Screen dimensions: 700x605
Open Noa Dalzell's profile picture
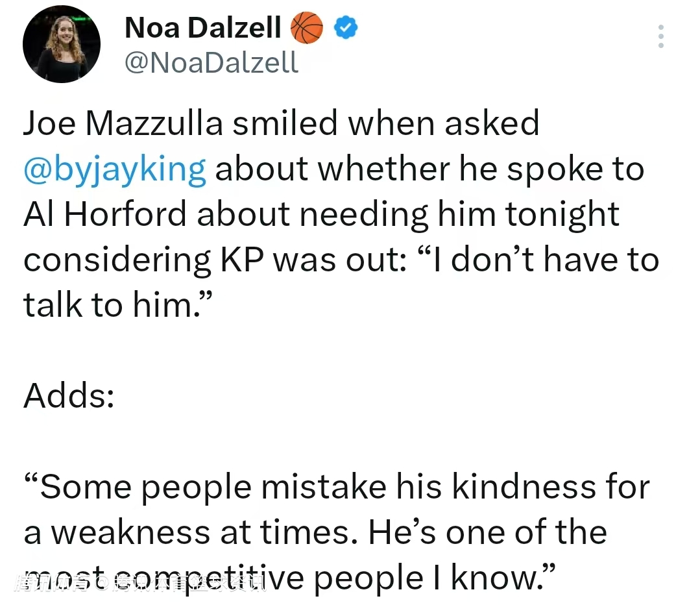[62, 44]
